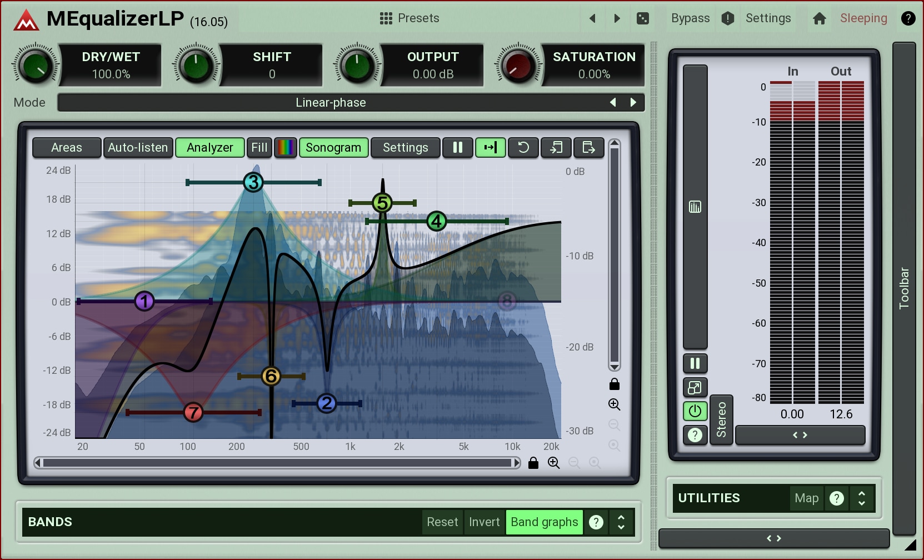Click the SATURATION value field
This screenshot has height=560, width=924.
595,74
